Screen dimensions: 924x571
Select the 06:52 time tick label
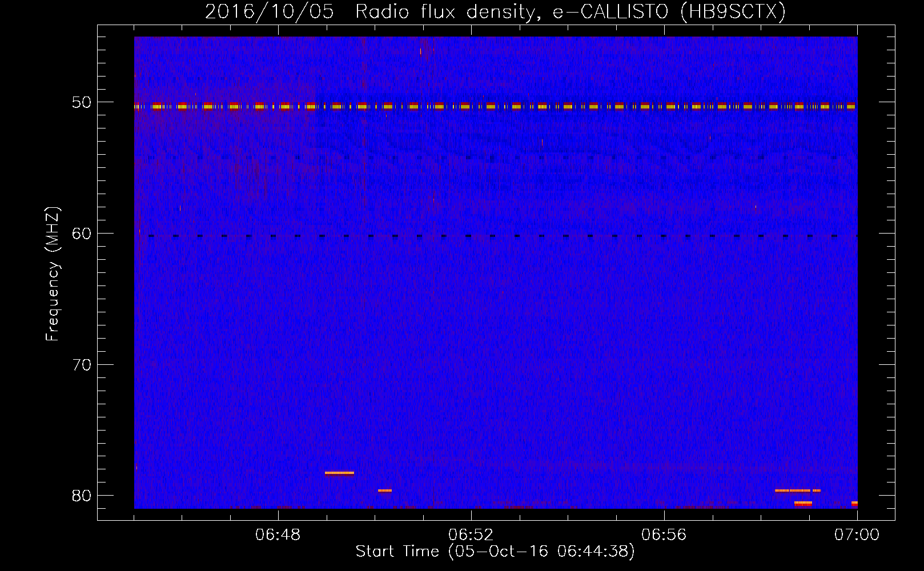click(x=471, y=535)
